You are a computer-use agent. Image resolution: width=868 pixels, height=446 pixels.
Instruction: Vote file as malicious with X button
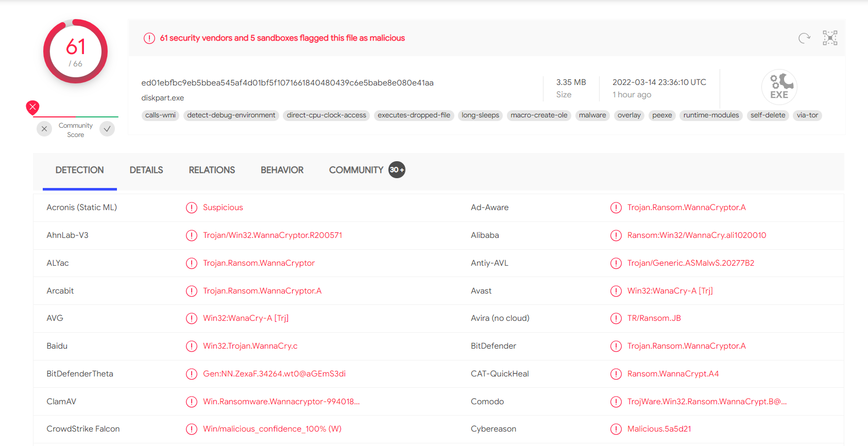[x=44, y=129]
